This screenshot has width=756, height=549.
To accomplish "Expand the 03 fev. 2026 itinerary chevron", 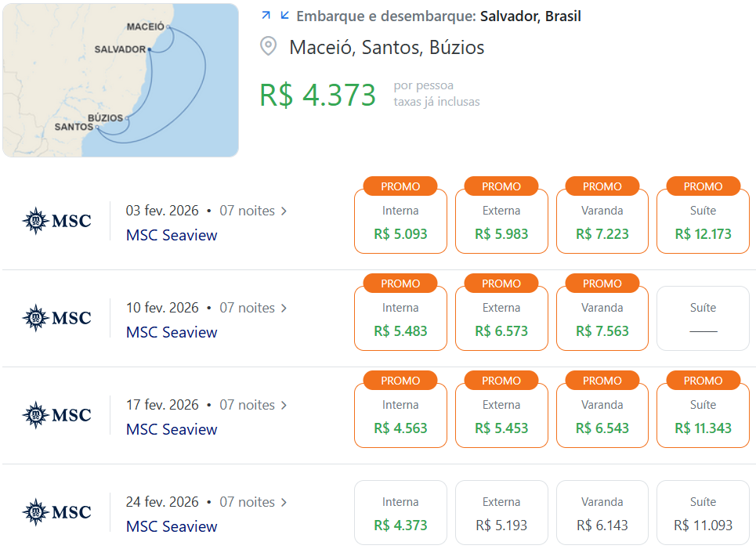I will coord(284,211).
